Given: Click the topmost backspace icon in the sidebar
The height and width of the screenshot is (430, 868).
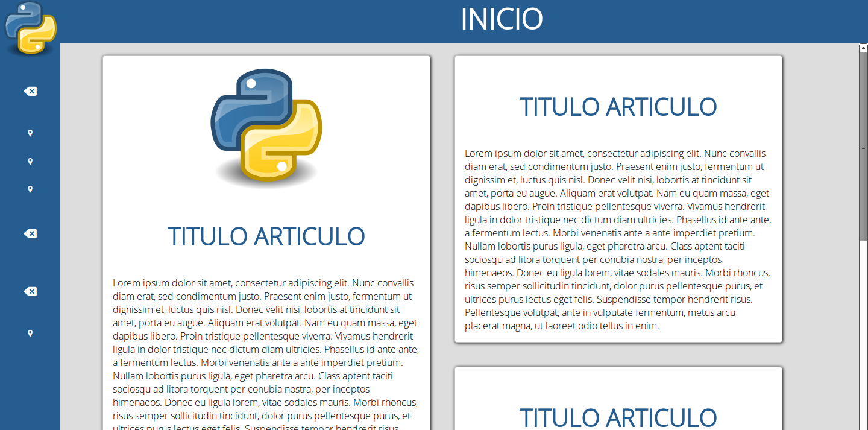Looking at the screenshot, I should click(x=30, y=92).
